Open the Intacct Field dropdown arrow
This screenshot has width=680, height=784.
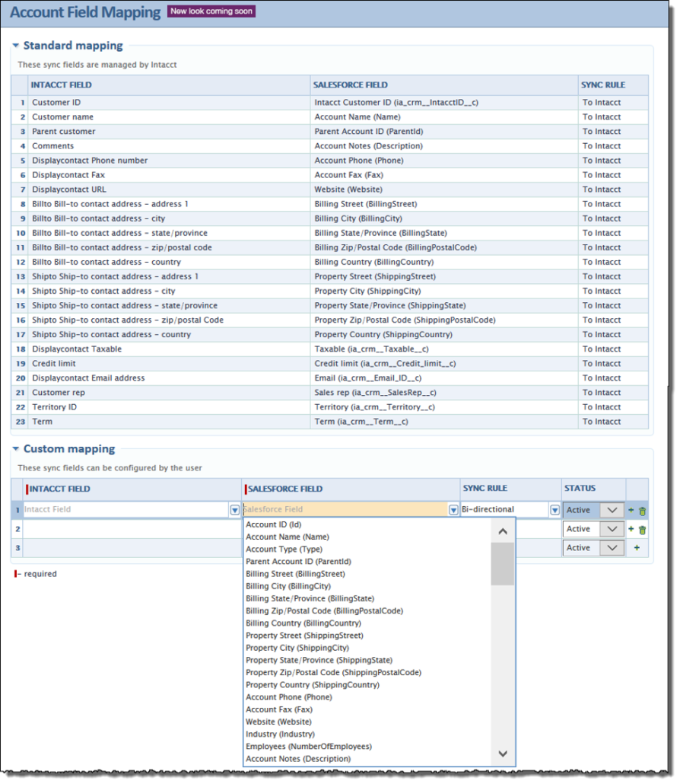pyautogui.click(x=234, y=510)
